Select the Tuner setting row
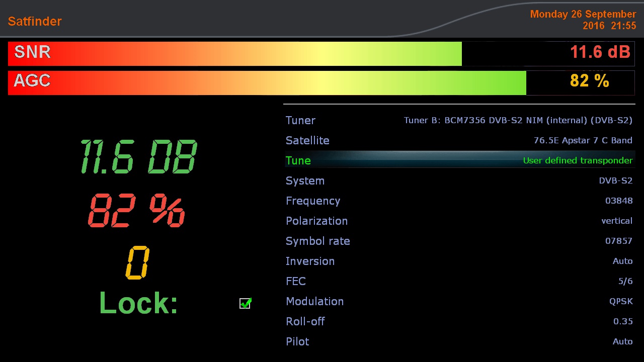644x362 pixels. pyautogui.click(x=458, y=120)
